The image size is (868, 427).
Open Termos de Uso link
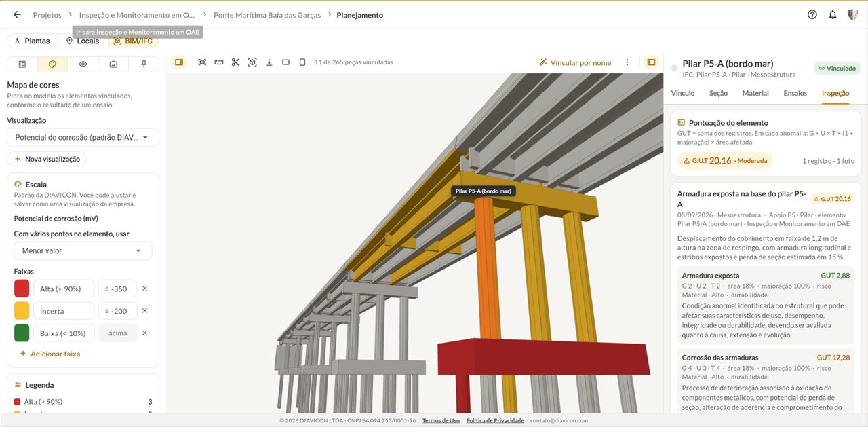coord(441,420)
